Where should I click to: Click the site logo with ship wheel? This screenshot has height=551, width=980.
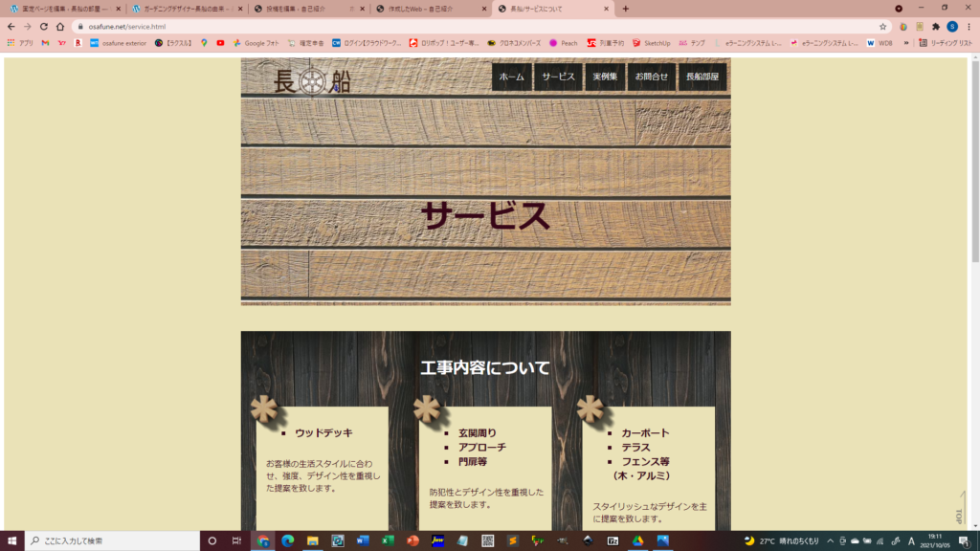click(x=312, y=82)
